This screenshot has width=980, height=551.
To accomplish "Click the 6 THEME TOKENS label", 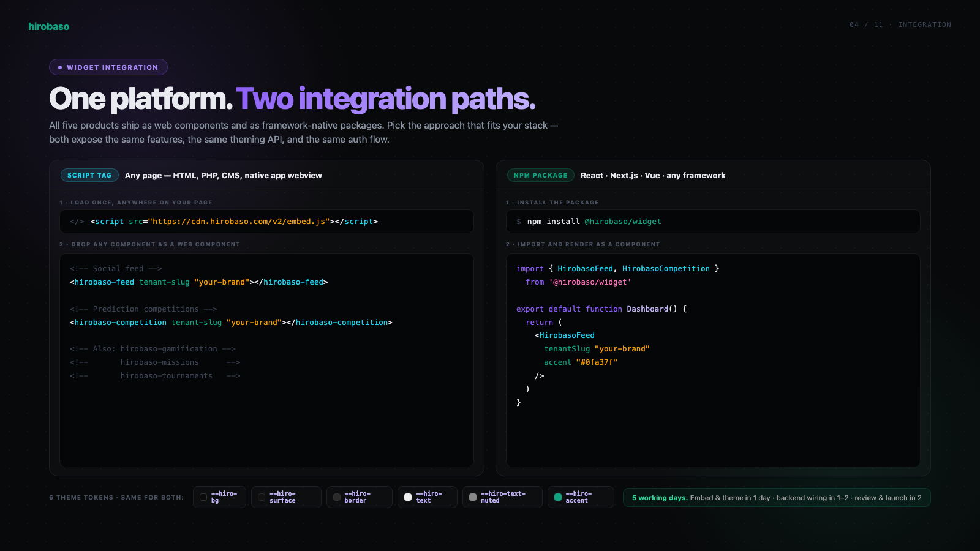I will tap(116, 498).
